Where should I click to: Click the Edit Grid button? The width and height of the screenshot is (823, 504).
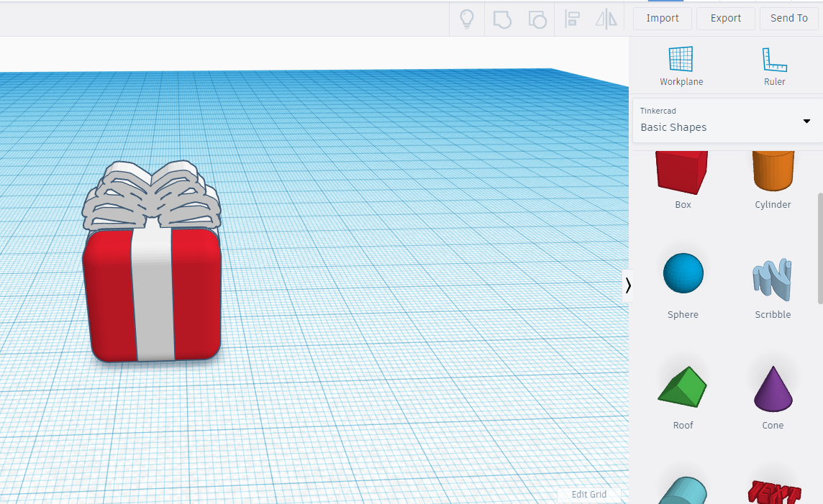tap(589, 495)
